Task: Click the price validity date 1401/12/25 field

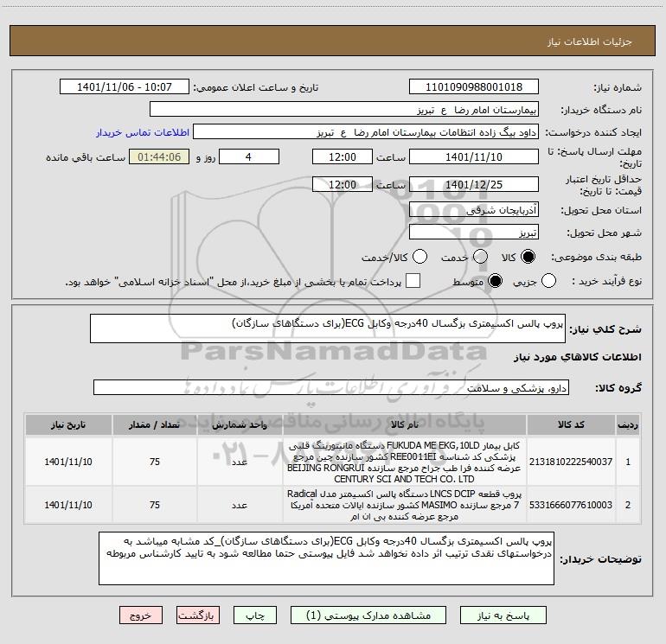Action: click(x=474, y=184)
